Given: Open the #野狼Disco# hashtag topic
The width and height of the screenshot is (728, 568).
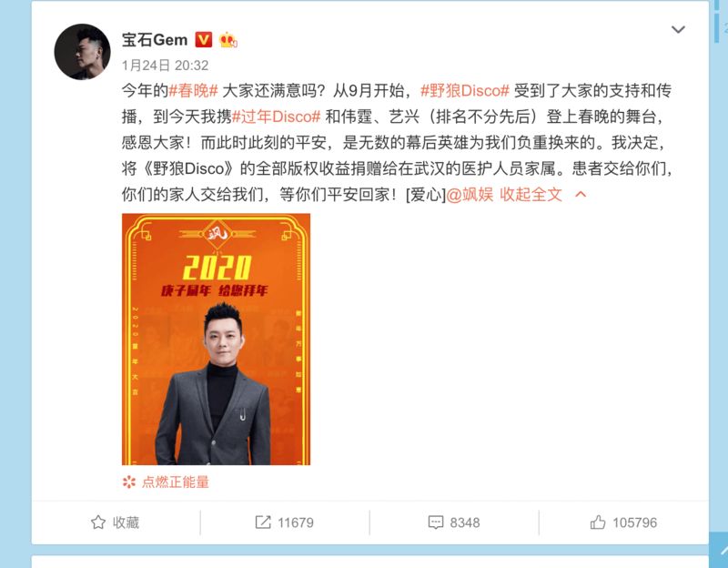Looking at the screenshot, I should tap(465, 90).
